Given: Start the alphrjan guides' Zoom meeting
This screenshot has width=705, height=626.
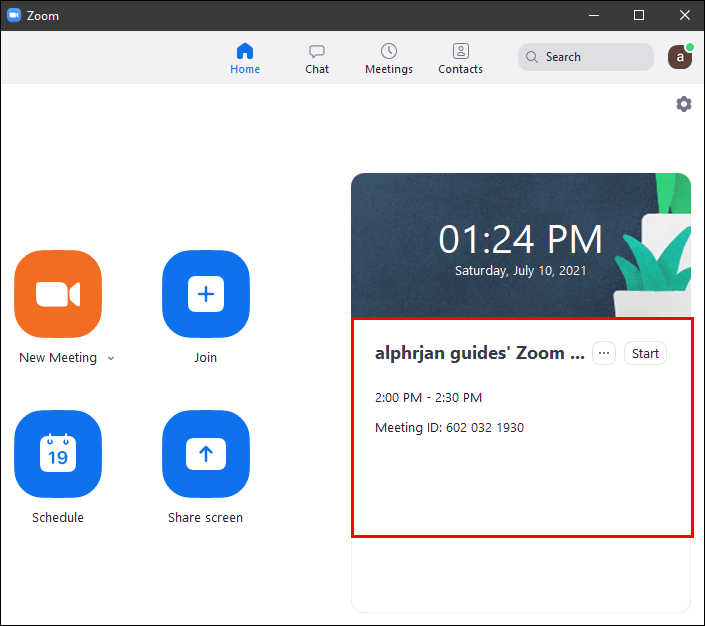Looking at the screenshot, I should coord(645,353).
